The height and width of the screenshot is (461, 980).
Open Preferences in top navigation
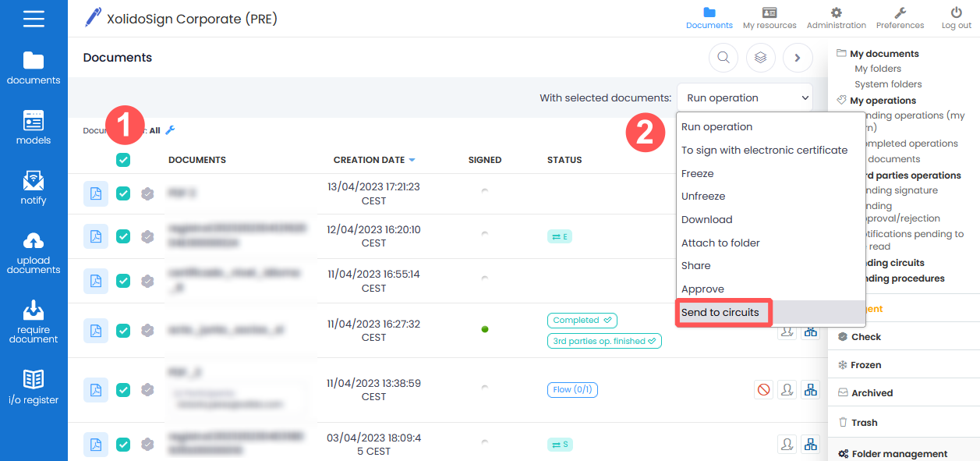(899, 18)
